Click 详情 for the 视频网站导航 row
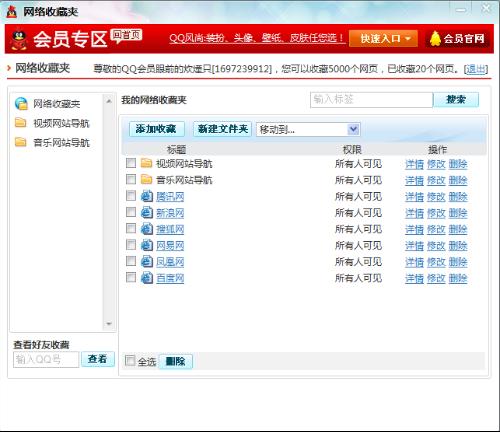This screenshot has width=500, height=432. pyautogui.click(x=414, y=164)
